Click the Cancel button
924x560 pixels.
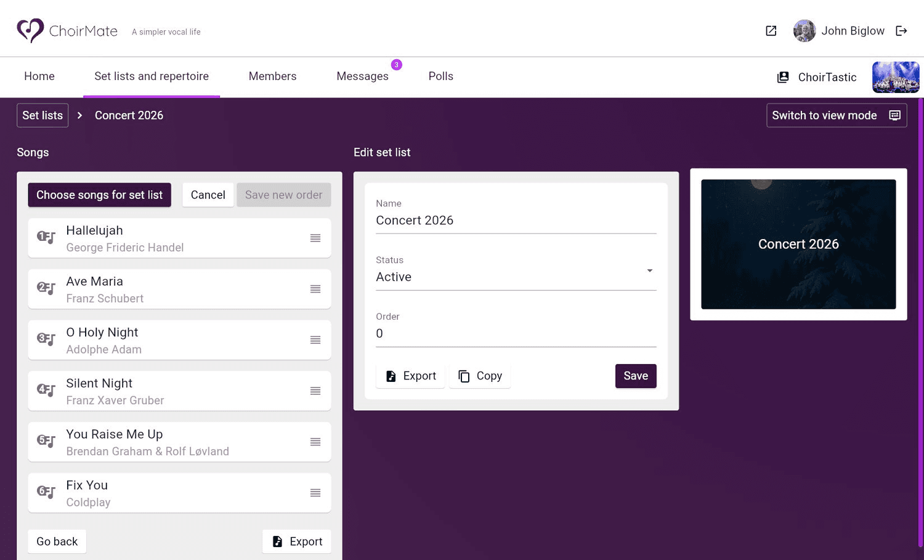click(208, 195)
